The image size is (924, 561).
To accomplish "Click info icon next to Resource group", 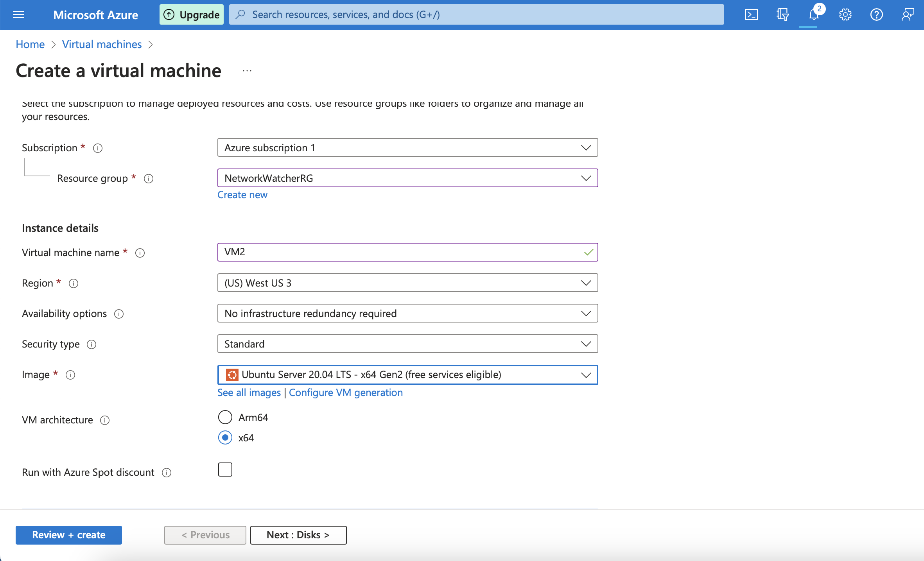I will [x=149, y=179].
